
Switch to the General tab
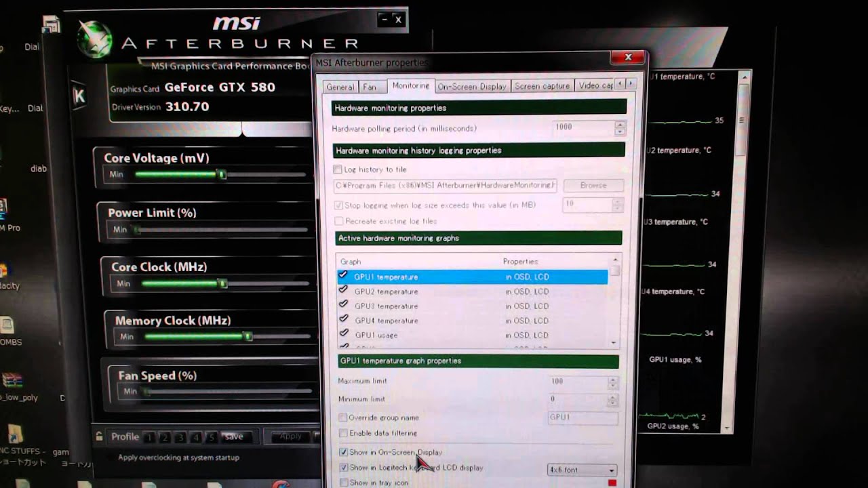point(340,87)
